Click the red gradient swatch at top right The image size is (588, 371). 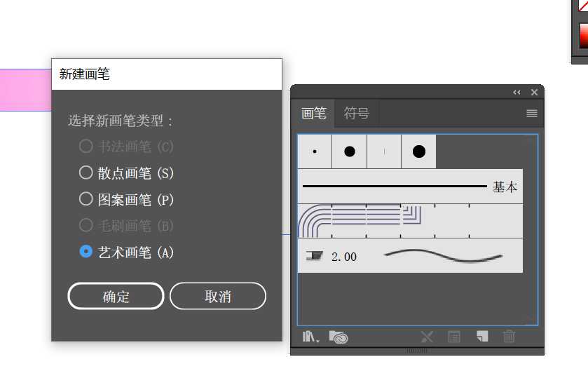[584, 36]
